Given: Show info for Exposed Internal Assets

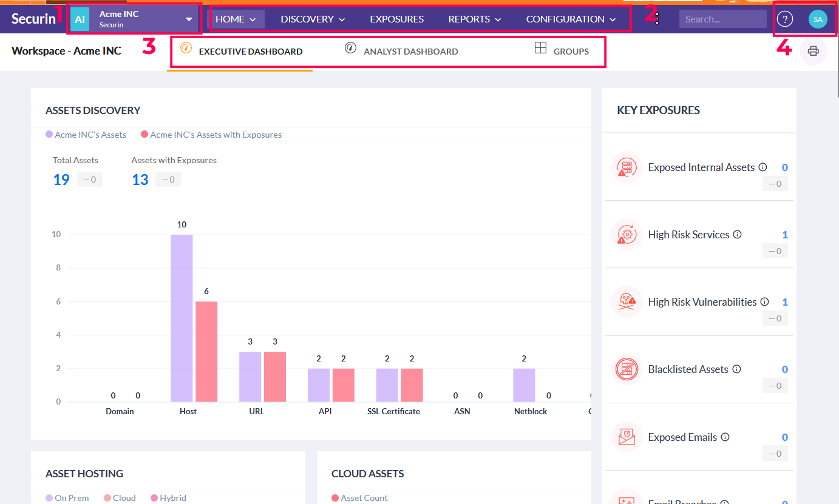Looking at the screenshot, I should click(x=763, y=167).
